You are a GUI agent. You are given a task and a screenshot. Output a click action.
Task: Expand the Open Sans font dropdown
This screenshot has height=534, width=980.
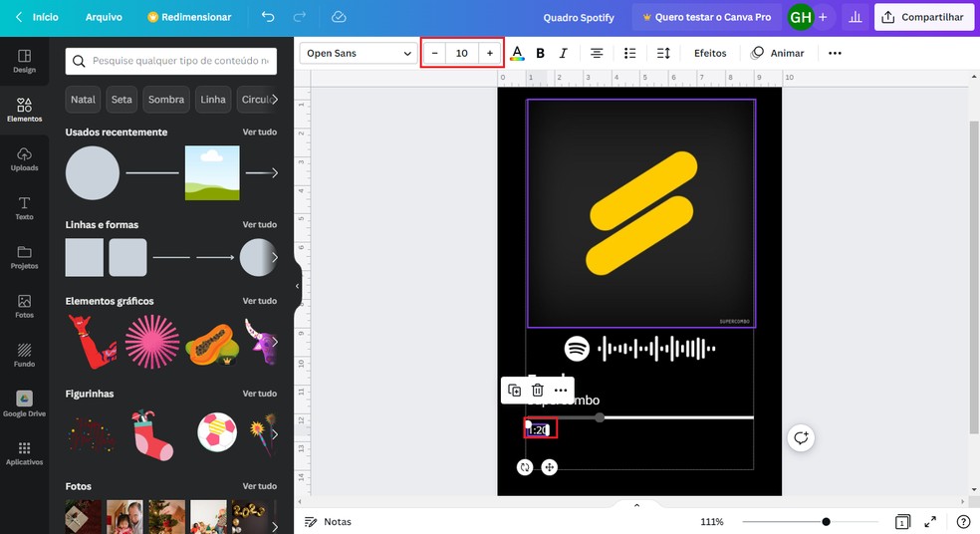point(359,53)
